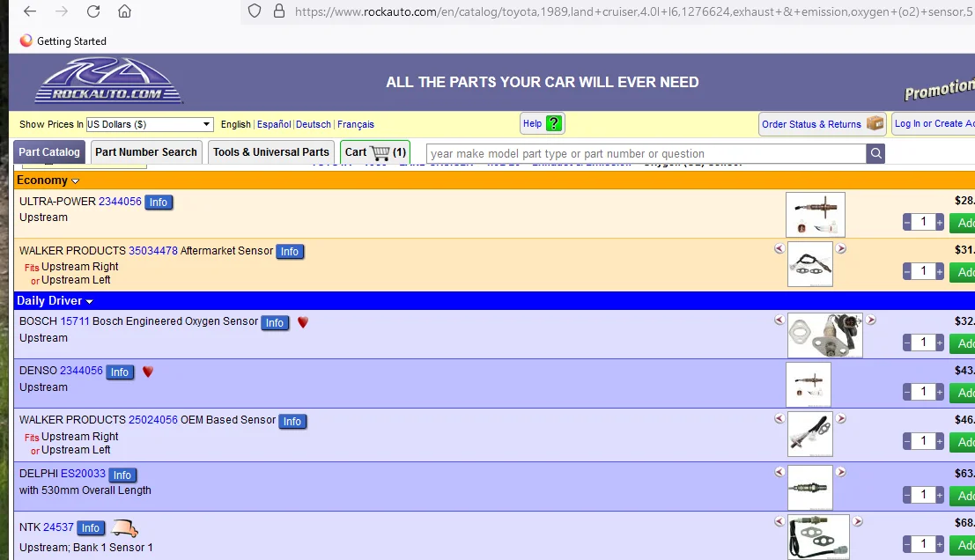Click the shield tracking protection icon

(255, 11)
